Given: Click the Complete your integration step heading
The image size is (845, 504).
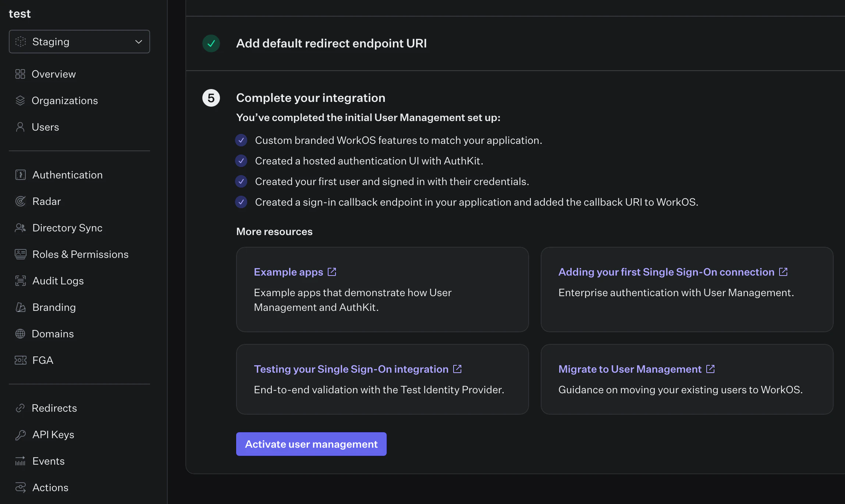Looking at the screenshot, I should pos(310,98).
